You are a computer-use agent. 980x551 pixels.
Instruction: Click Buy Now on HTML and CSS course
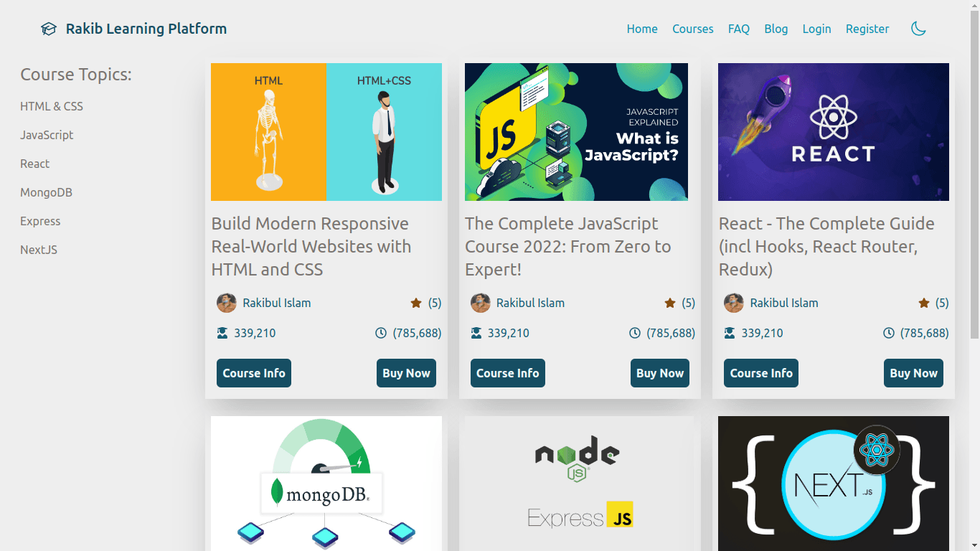pos(406,373)
